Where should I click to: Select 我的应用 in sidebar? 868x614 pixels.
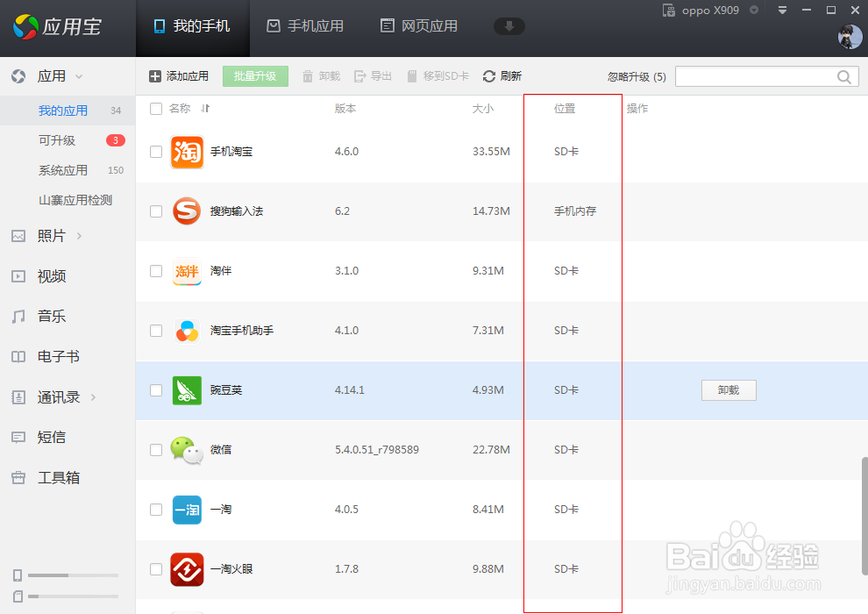68,111
